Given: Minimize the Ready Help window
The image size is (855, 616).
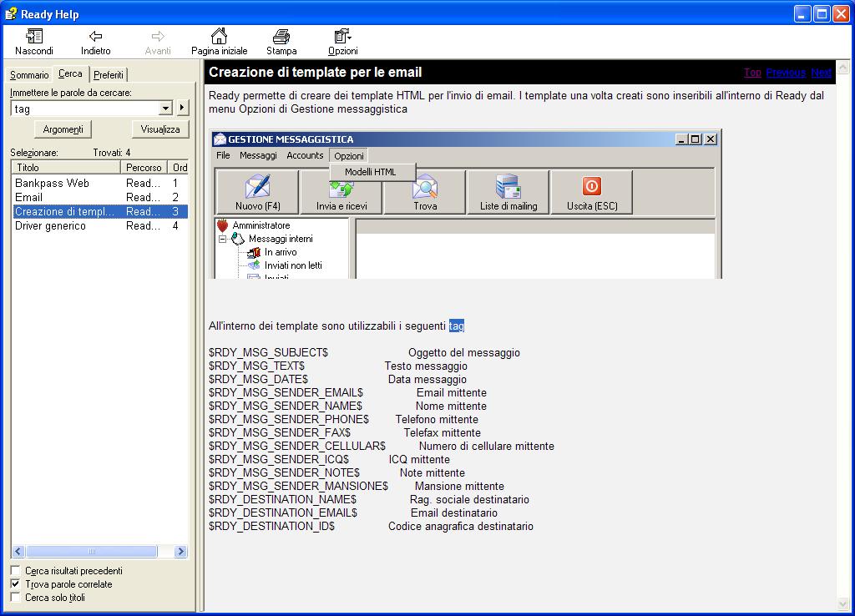Looking at the screenshot, I should click(802, 13).
